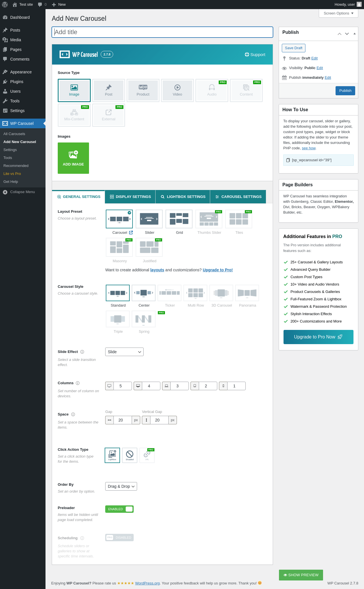The width and height of the screenshot is (364, 589).
Task: Click the 'see how' link
Action: [309, 148]
